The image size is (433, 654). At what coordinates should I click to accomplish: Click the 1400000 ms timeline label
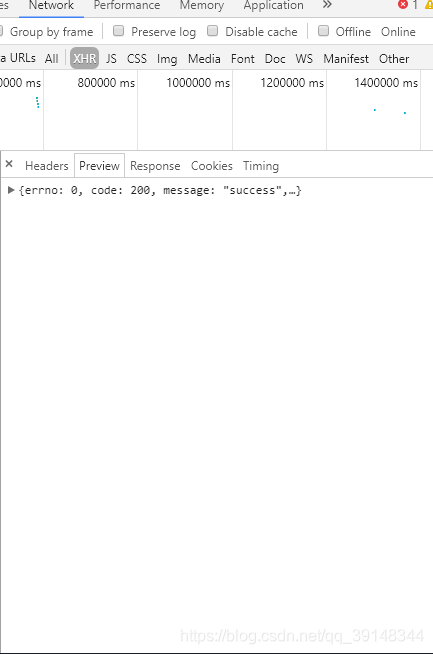pyautogui.click(x=386, y=83)
